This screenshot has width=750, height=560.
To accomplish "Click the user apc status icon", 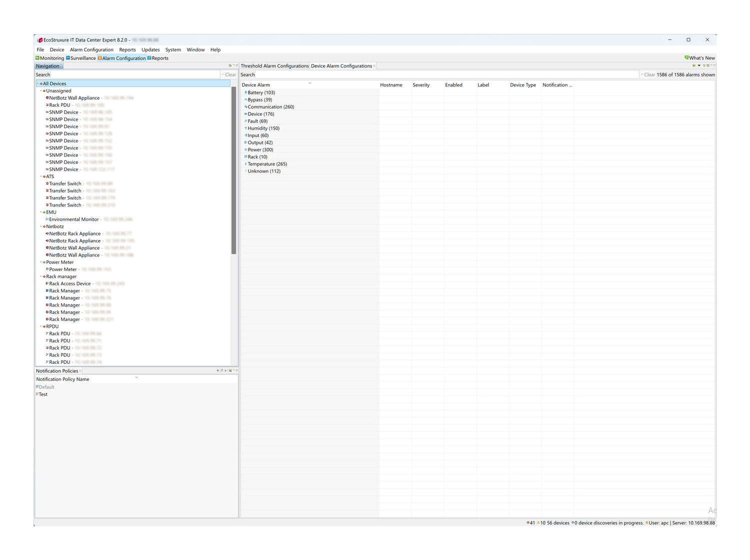I will click(647, 523).
